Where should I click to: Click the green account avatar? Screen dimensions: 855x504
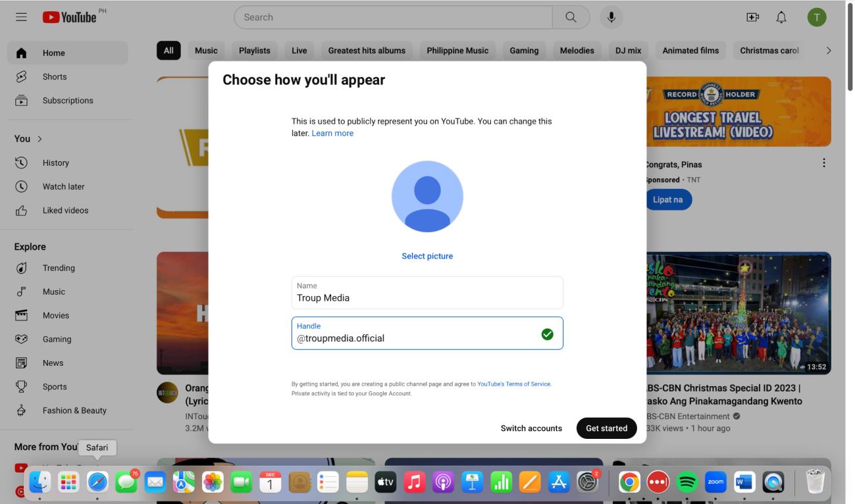[x=816, y=17]
